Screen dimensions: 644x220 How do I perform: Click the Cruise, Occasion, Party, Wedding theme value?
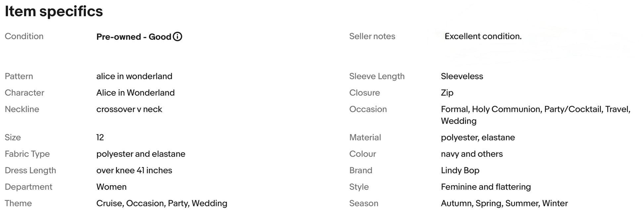pos(161,203)
